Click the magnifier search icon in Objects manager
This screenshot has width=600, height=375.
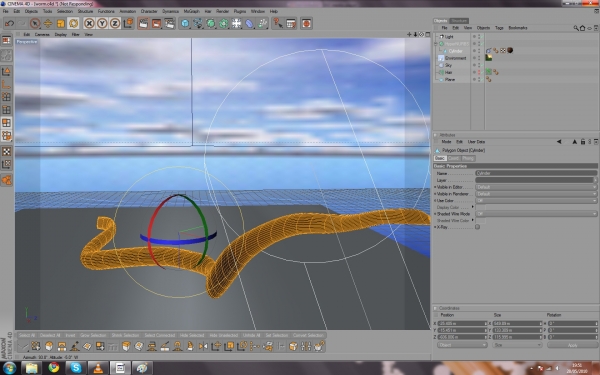(576, 28)
